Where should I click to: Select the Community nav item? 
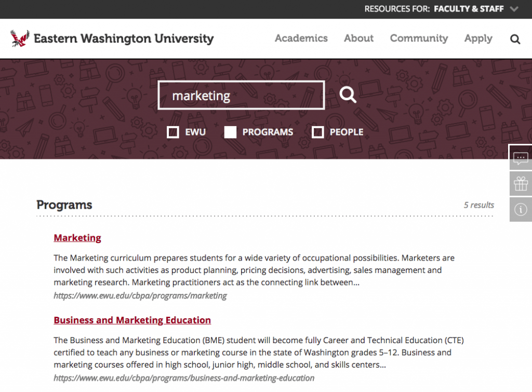click(x=419, y=38)
